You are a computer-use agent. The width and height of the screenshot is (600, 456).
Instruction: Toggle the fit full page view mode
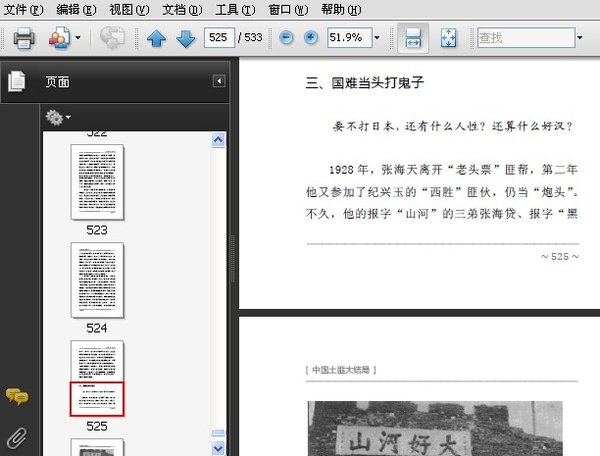(449, 38)
